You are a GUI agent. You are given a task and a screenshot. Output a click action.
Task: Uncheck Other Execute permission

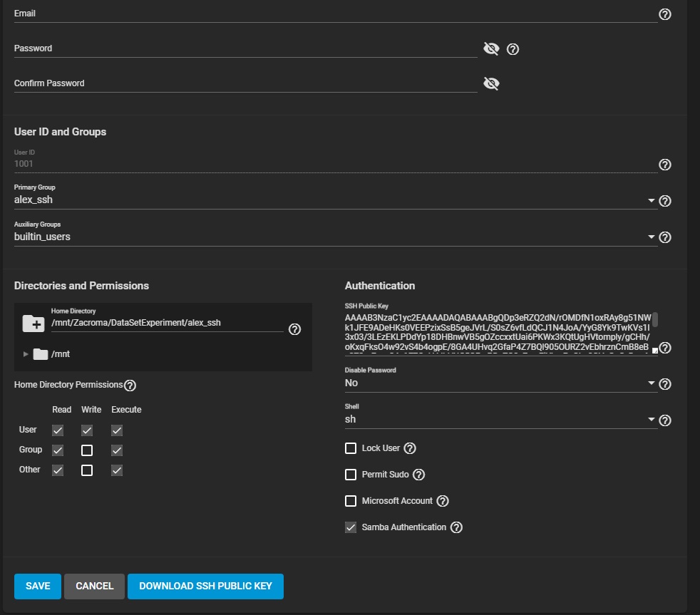pyautogui.click(x=117, y=470)
